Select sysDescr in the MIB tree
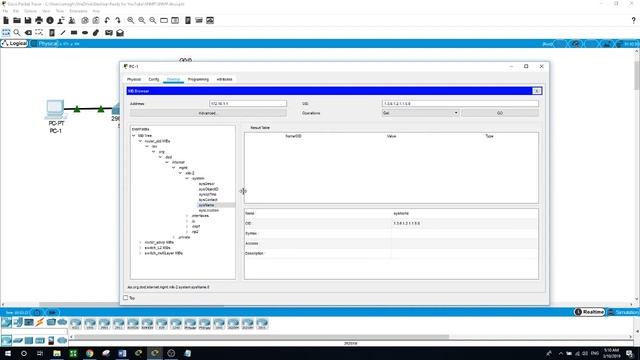640x360 pixels. point(207,184)
